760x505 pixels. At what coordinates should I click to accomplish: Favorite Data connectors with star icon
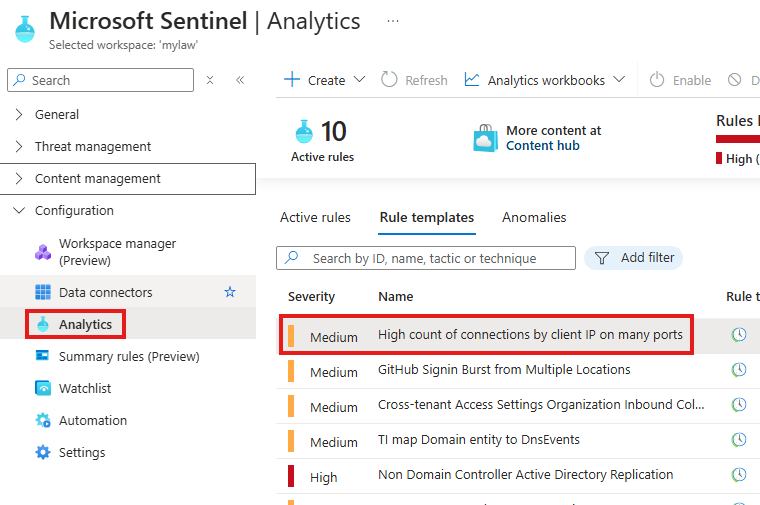click(x=230, y=293)
